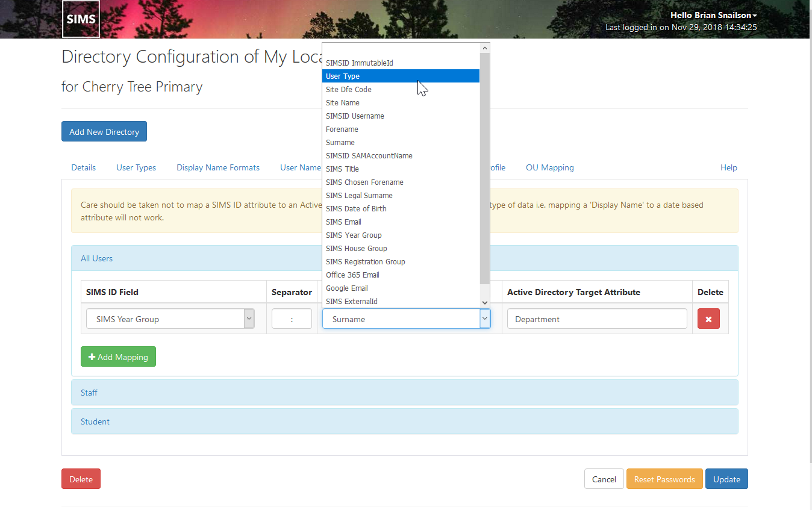Choose SIMSID ImmutableId option
Image resolution: width=812 pixels, height=510 pixels.
(x=401, y=63)
